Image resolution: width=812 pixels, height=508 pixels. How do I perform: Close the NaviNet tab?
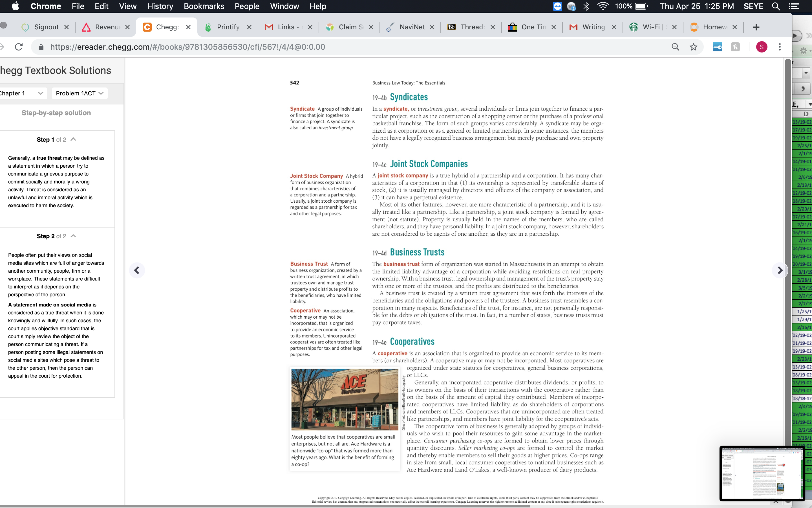[432, 27]
